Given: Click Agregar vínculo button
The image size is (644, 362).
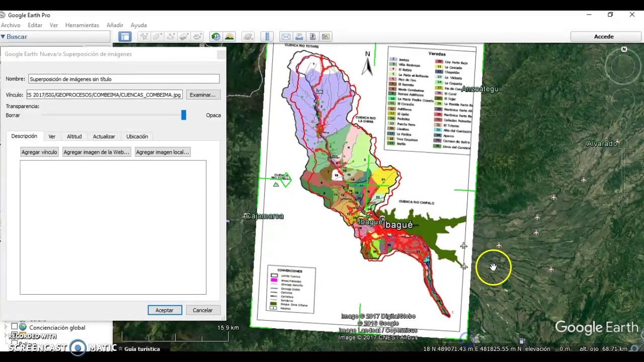Looking at the screenshot, I should 39,152.
